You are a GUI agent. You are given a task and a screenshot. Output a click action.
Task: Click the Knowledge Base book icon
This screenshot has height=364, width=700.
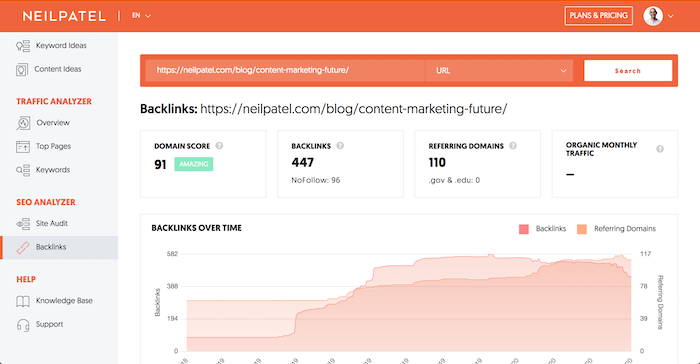pos(23,301)
